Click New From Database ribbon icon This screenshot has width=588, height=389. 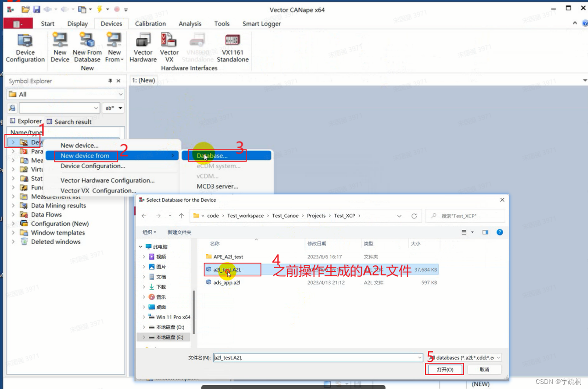pos(87,48)
